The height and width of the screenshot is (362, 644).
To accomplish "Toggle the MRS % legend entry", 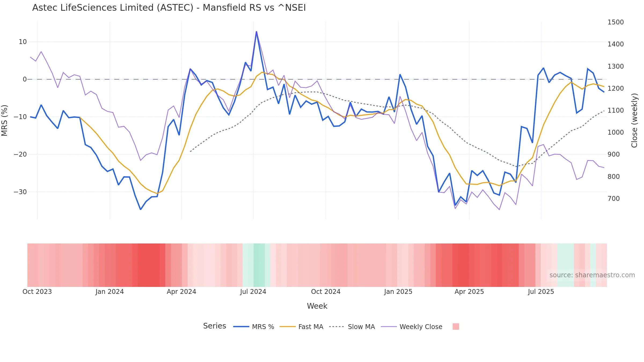I will point(254,327).
